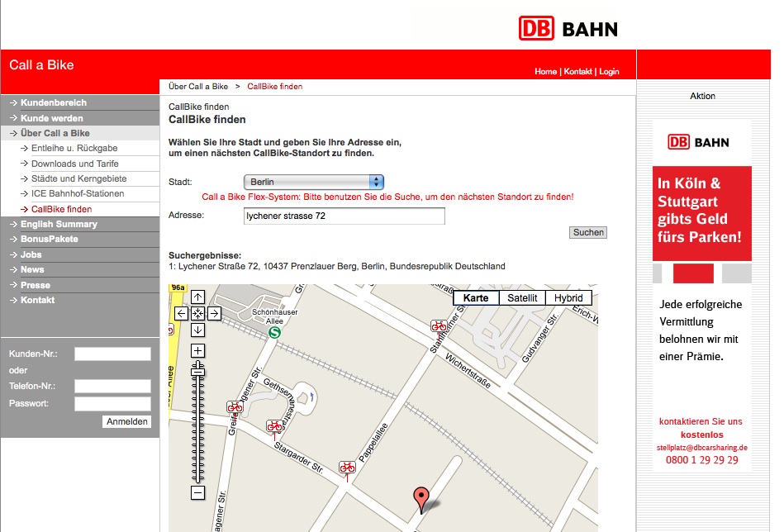Image resolution: width=784 pixels, height=532 pixels.
Task: Click phone number 0800 1 29 29 29
Action: [702, 460]
